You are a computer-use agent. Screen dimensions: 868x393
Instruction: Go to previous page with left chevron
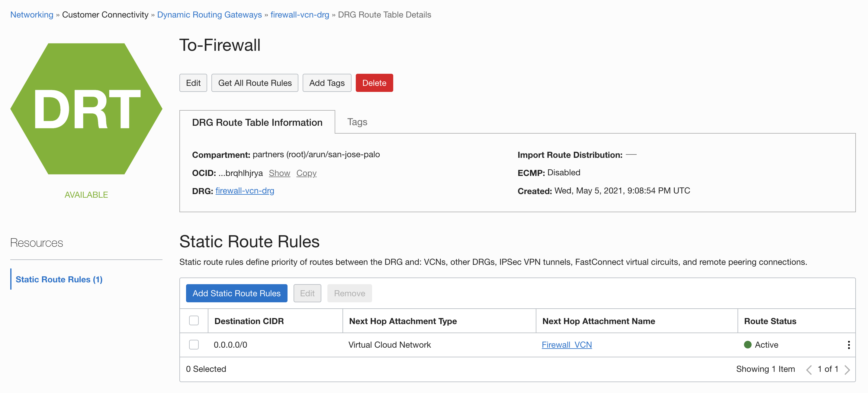809,370
